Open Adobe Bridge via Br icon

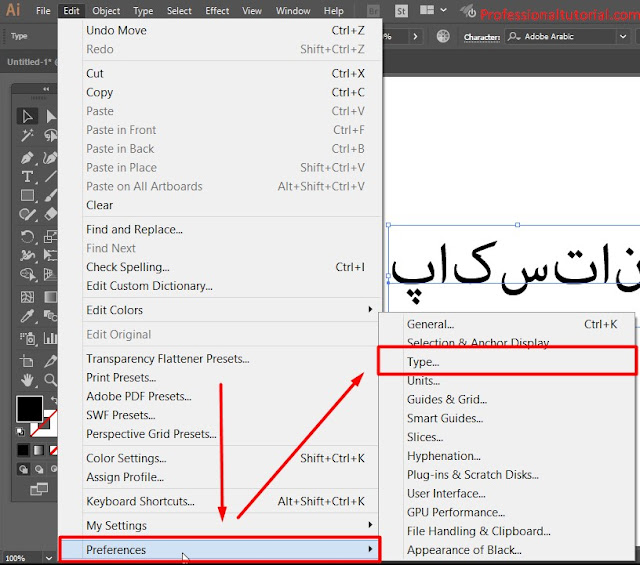(373, 11)
